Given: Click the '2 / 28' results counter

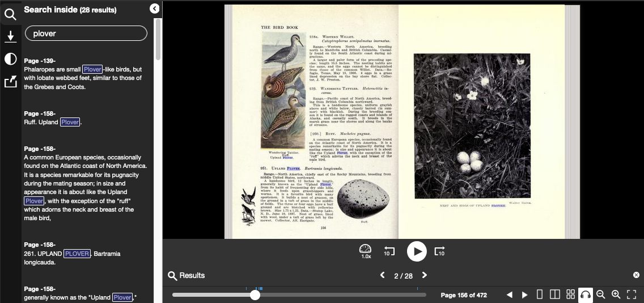Looking at the screenshot, I should (403, 275).
